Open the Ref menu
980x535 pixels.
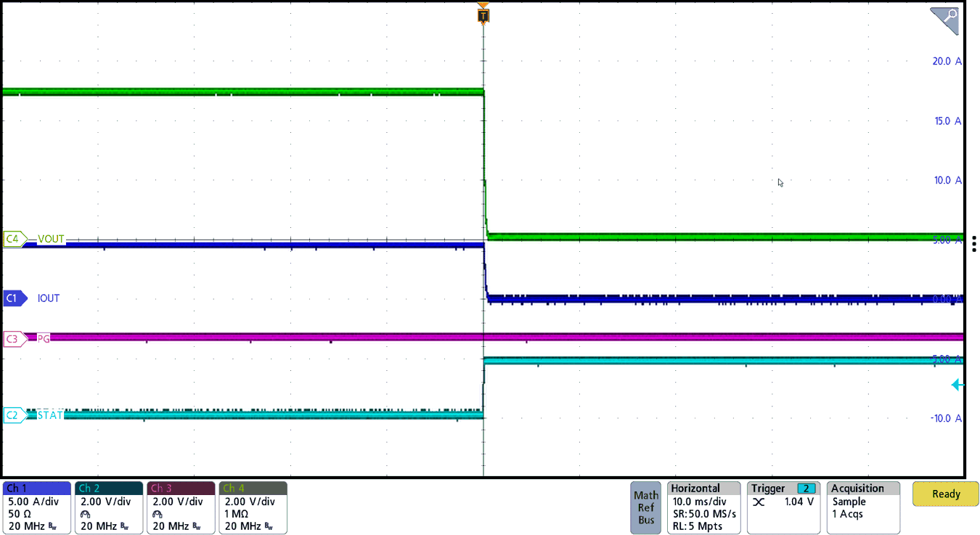645,506
